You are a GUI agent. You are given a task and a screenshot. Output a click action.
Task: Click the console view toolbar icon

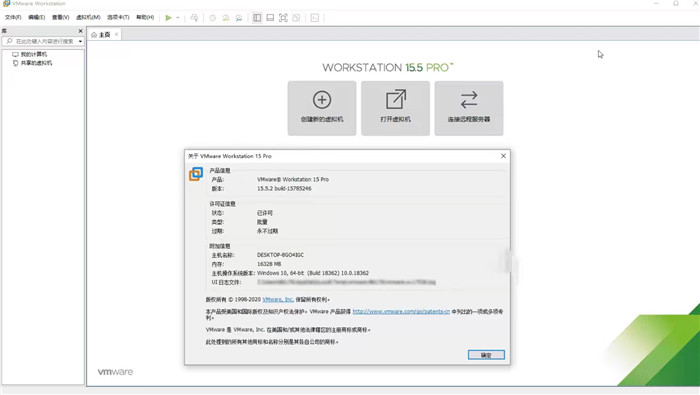point(315,18)
